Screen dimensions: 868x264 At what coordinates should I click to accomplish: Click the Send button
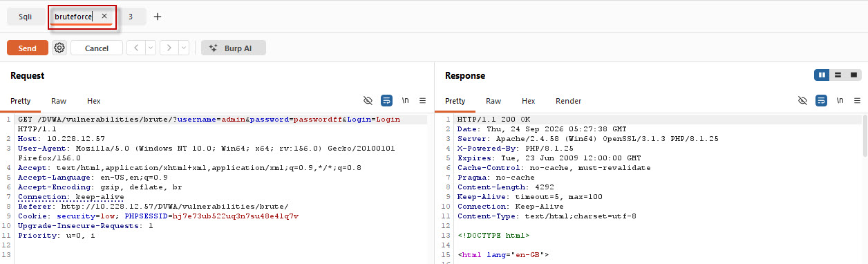point(28,48)
